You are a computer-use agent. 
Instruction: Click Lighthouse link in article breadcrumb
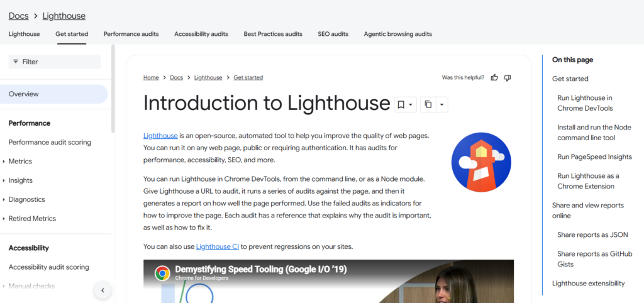pyautogui.click(x=208, y=77)
